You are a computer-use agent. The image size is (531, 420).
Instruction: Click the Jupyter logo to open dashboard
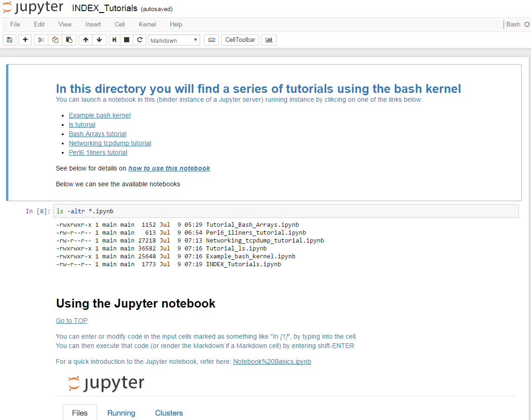33,7
